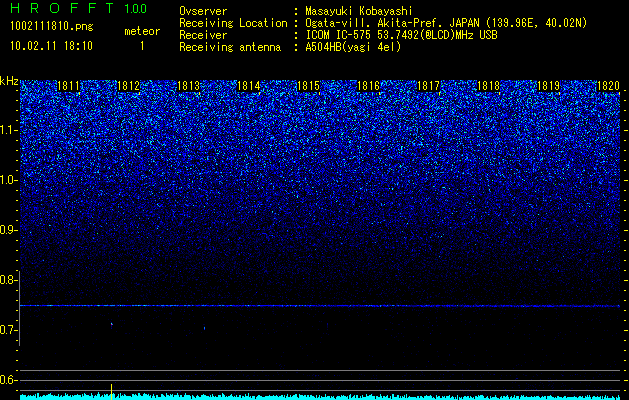
Task: Click the 1811 time marker
Action: coord(69,86)
